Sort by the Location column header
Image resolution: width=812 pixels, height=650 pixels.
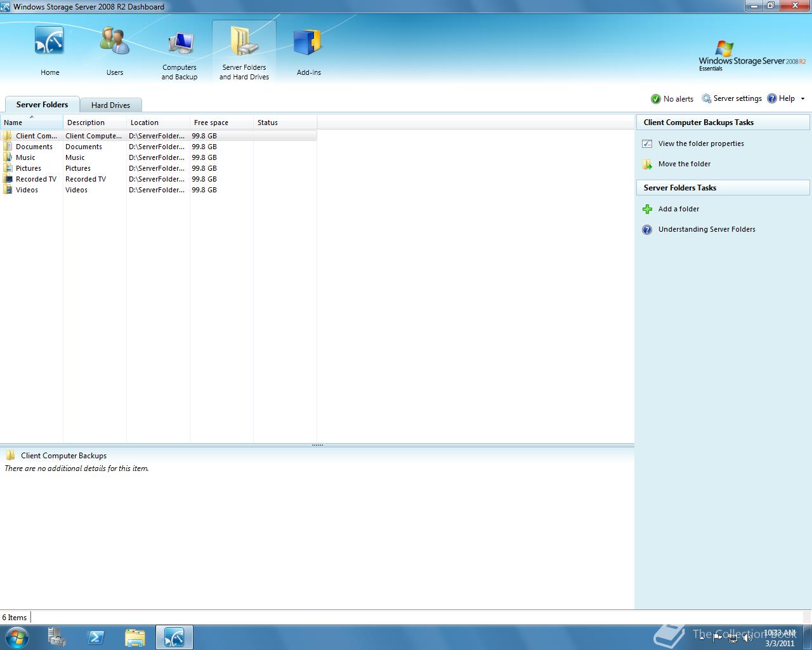[x=159, y=123]
